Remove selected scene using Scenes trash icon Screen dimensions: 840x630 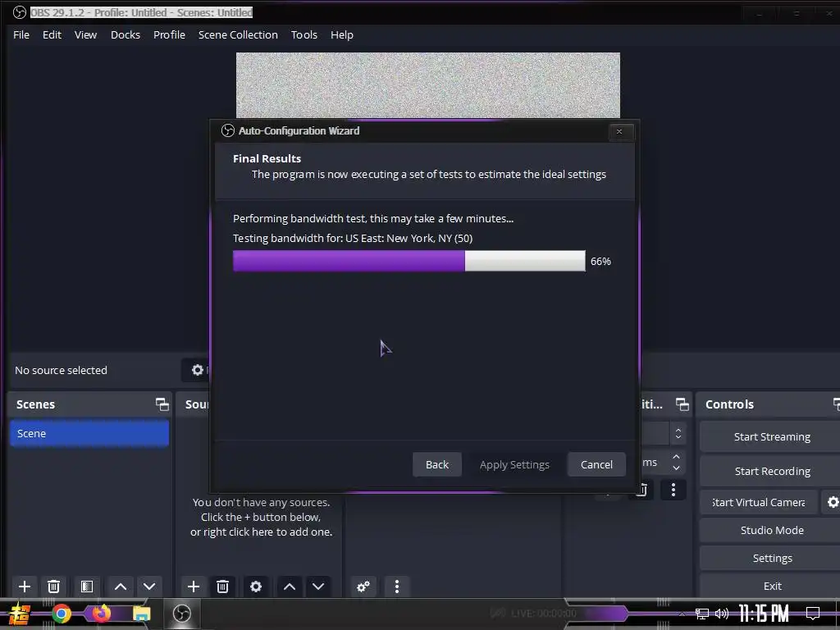click(x=53, y=586)
